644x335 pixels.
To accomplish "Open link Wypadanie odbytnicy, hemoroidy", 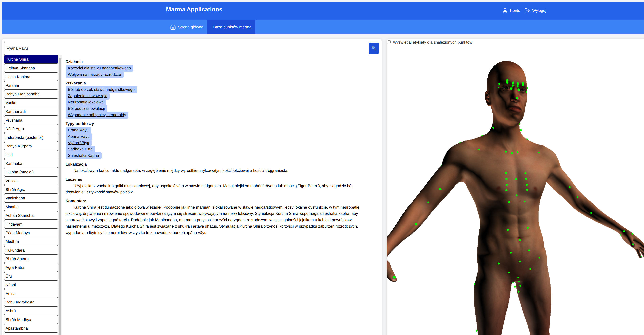I will (x=97, y=115).
